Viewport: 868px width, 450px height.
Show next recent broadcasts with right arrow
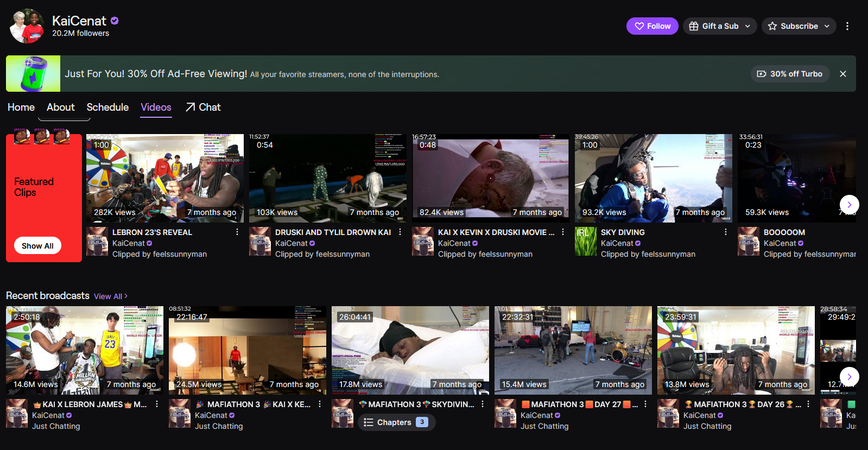(849, 377)
